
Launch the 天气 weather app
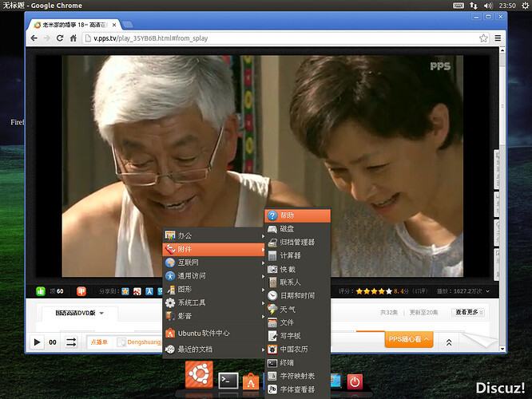tap(298, 309)
